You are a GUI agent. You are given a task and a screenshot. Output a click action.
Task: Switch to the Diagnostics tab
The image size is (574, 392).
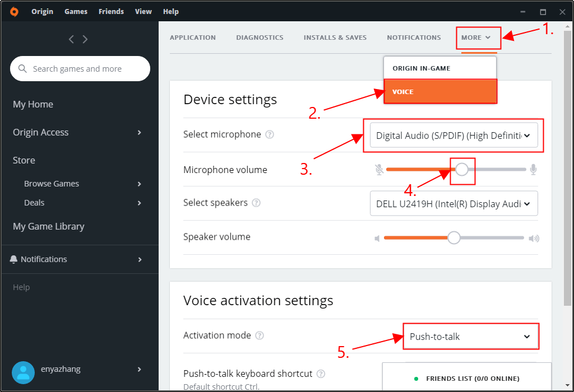[260, 38]
